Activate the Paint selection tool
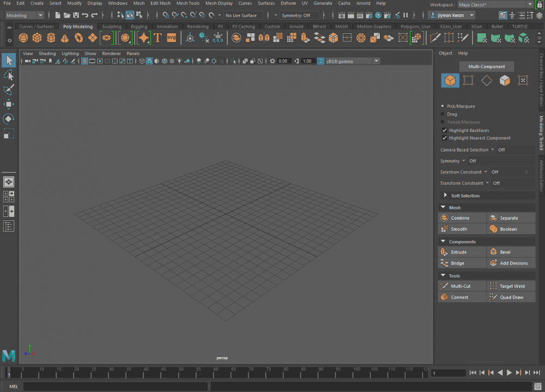This screenshot has width=545, height=392. [9, 89]
